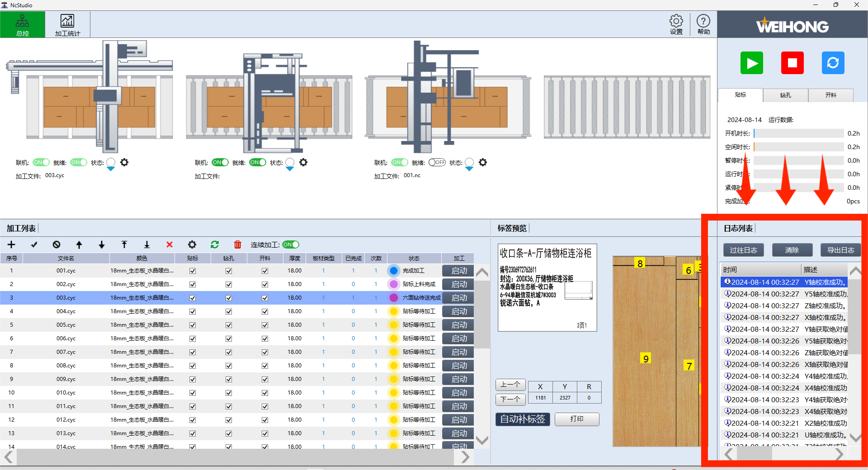Open the 加工统计 statistics tab
The width and height of the screenshot is (868, 470).
pos(67,24)
